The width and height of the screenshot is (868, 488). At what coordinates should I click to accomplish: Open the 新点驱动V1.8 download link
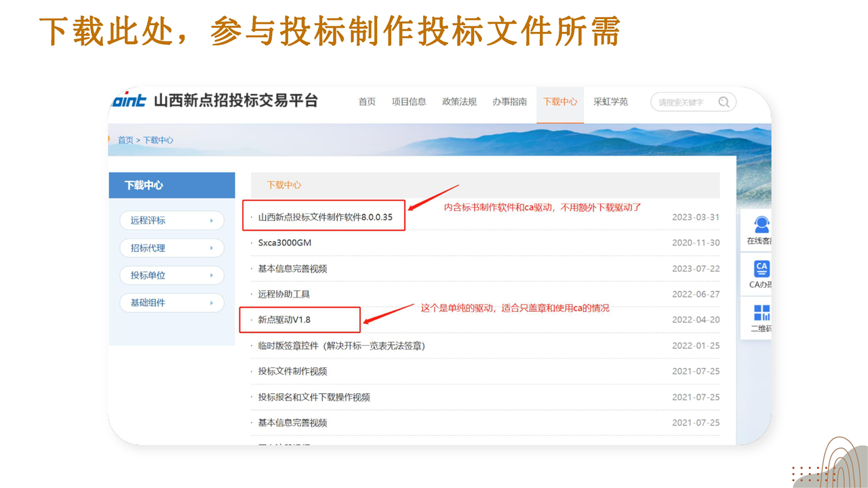pyautogui.click(x=284, y=320)
